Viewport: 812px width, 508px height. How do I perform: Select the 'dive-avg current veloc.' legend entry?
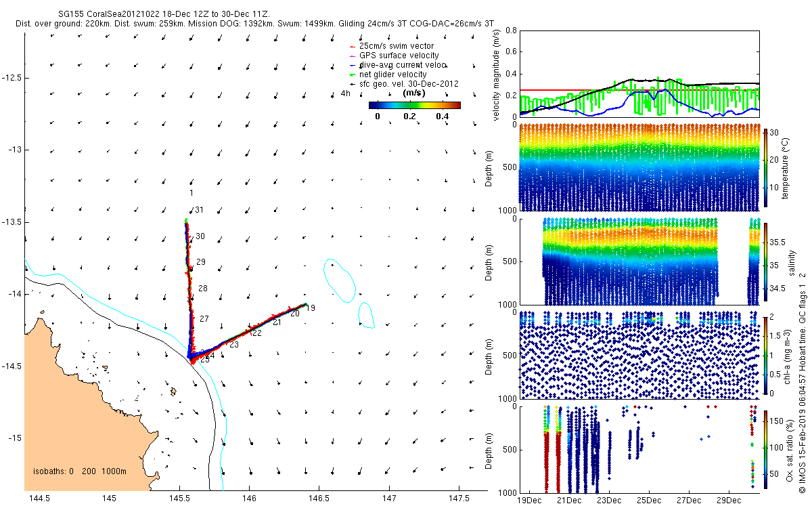coord(403,65)
